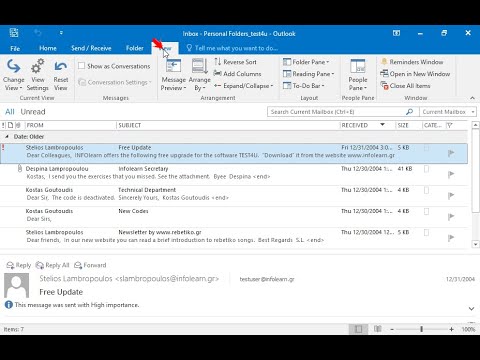Viewport: 480px width, 360px height.
Task: Click the flag on Free Update message
Action: coord(451,153)
